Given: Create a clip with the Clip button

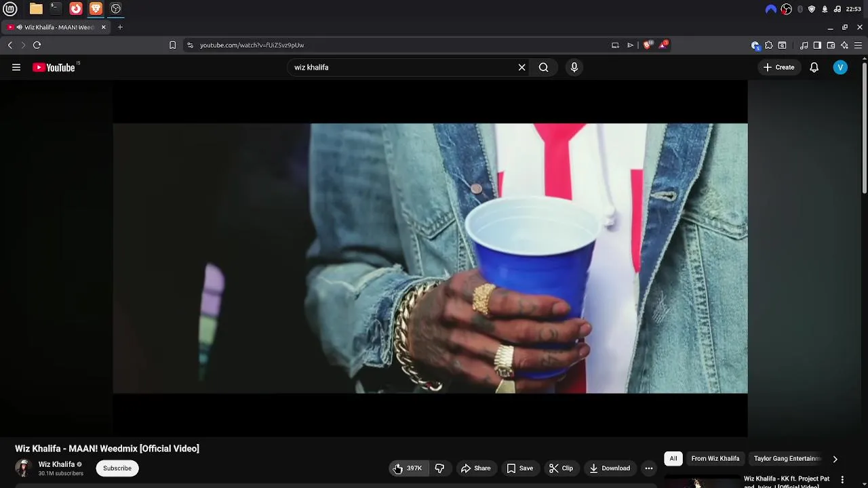Looking at the screenshot, I should point(561,468).
